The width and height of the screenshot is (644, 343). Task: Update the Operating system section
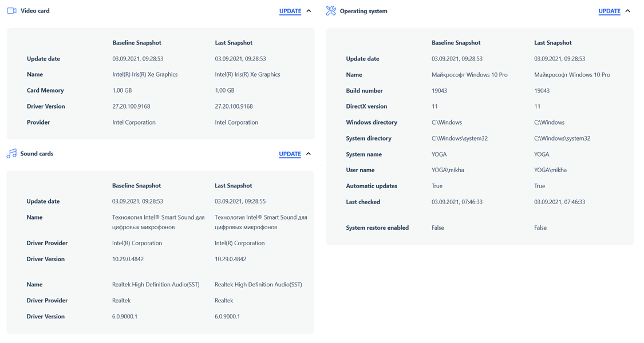pos(609,11)
